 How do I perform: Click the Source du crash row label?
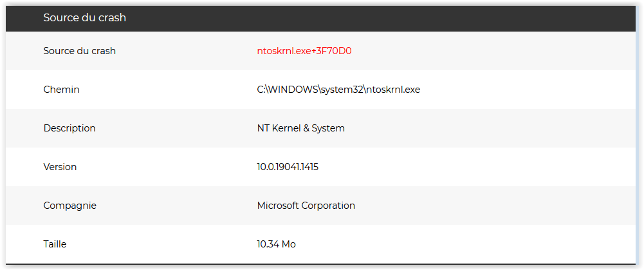(79, 51)
